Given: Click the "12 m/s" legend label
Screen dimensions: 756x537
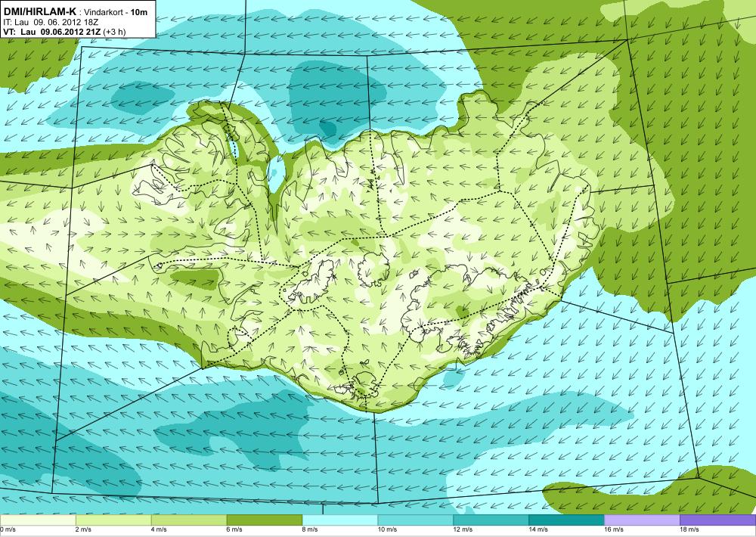Looking at the screenshot, I should [463, 529].
